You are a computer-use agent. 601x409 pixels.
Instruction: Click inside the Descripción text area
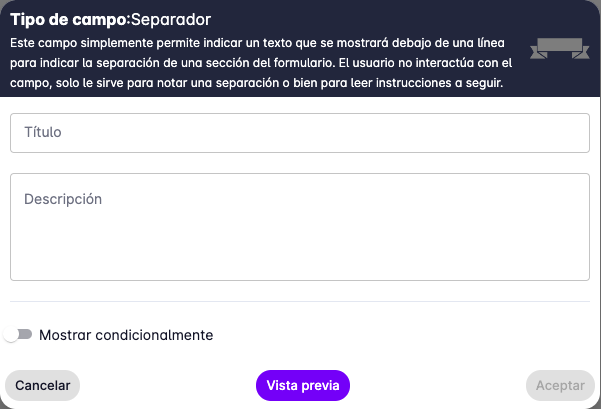300,227
